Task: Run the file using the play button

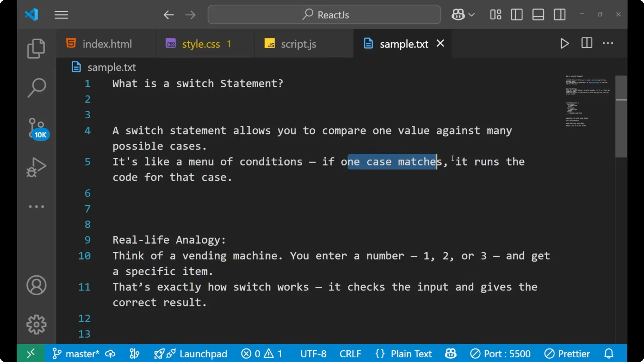Action: tap(565, 43)
